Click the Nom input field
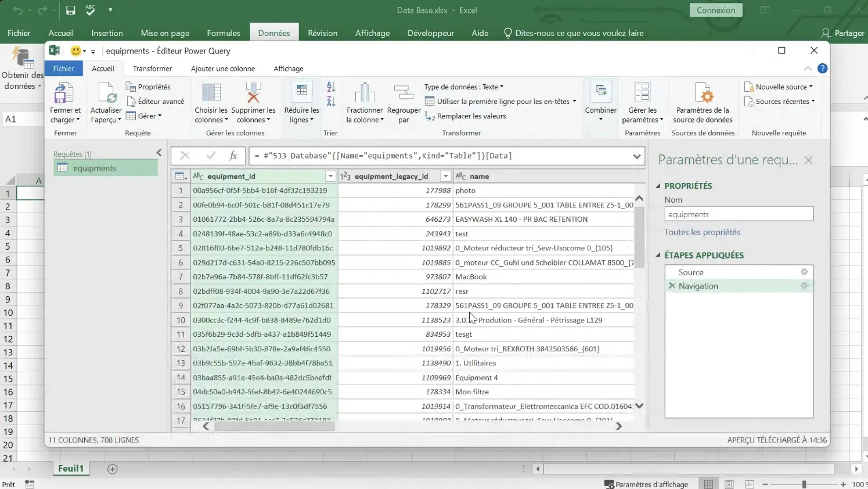 [x=739, y=214]
